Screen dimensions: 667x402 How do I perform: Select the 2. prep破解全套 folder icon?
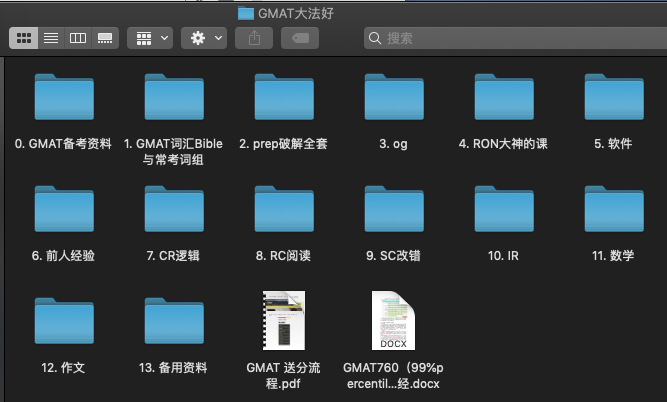284,97
